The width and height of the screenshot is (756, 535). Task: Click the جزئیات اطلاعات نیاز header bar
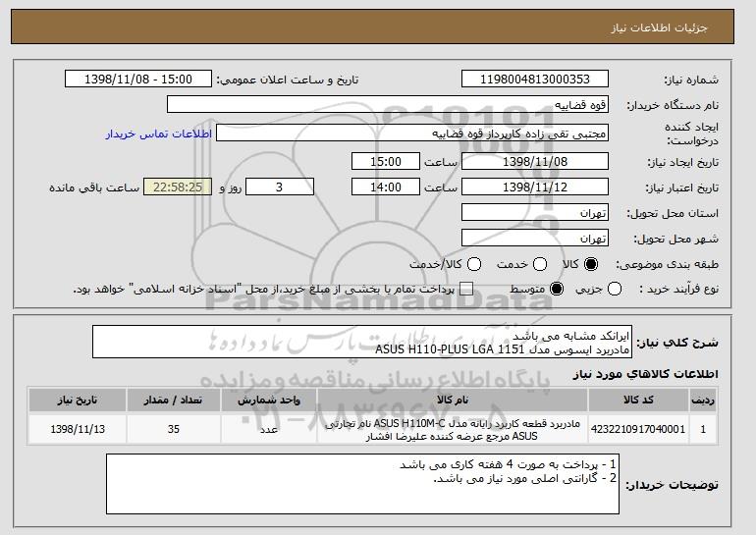pos(372,27)
